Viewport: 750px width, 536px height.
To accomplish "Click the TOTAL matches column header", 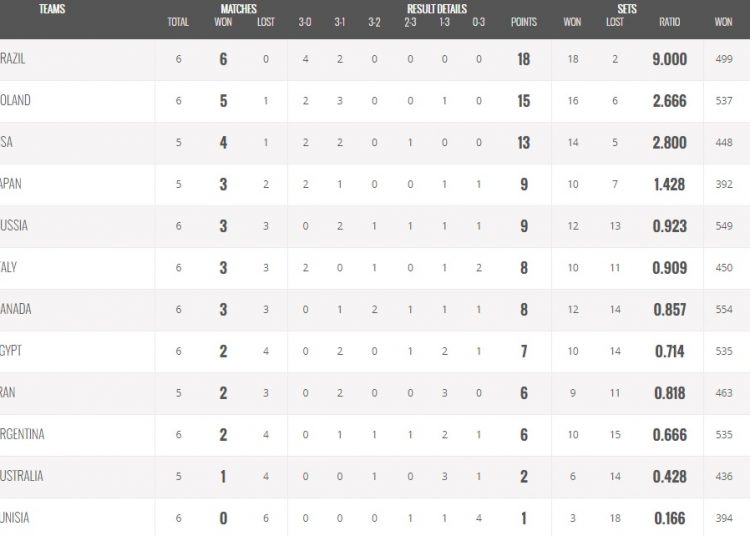I will (178, 22).
